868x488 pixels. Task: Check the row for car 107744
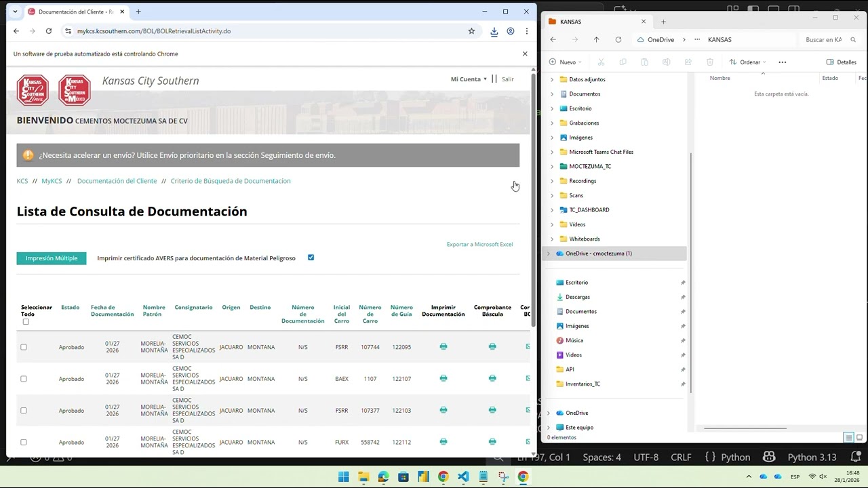pyautogui.click(x=24, y=347)
